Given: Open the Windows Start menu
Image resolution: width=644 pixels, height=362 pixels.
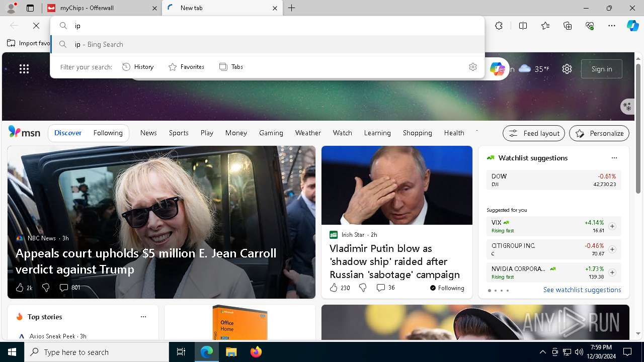Looking at the screenshot, I should click(x=12, y=352).
